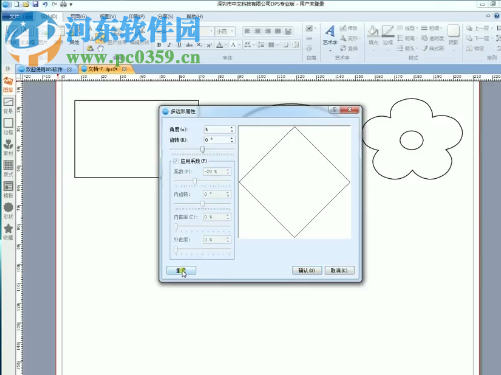Click the subscript x₂ icon

pos(199,45)
